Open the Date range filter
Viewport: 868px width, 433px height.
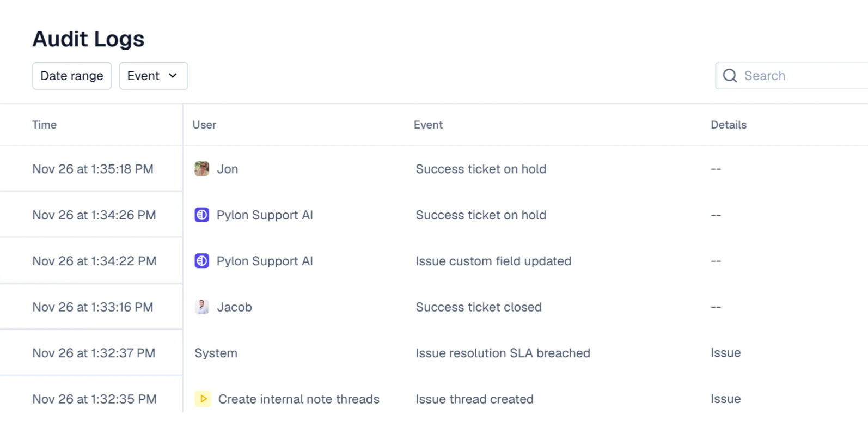[x=72, y=76]
